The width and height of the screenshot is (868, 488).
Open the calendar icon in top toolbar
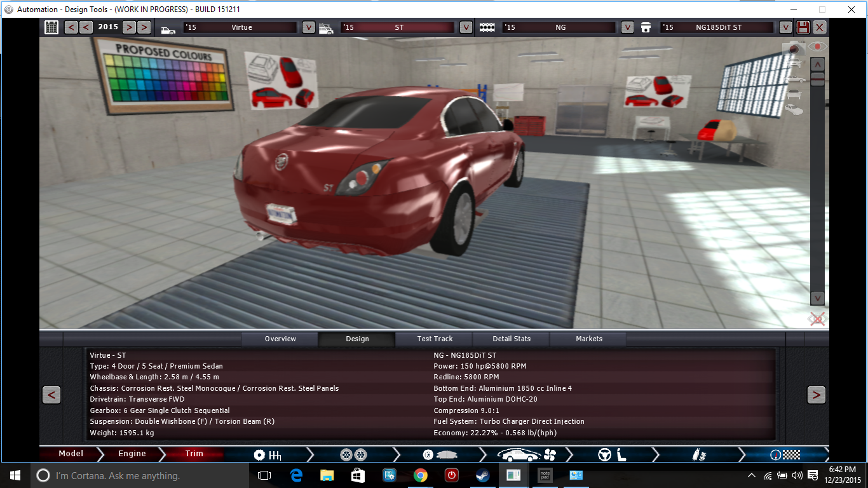51,27
